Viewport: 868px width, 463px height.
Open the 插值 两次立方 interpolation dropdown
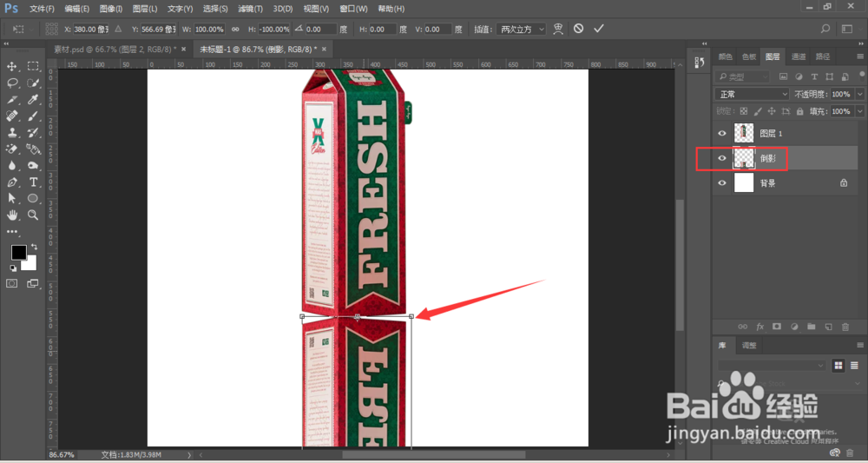[x=521, y=29]
